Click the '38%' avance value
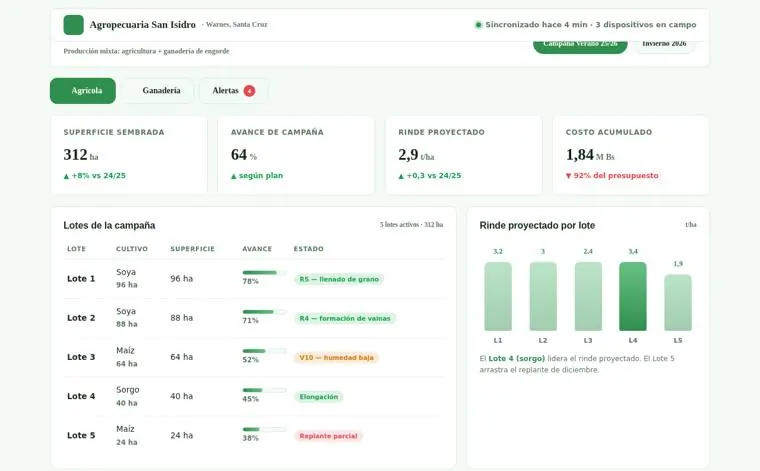This screenshot has width=760, height=471. coord(251,438)
